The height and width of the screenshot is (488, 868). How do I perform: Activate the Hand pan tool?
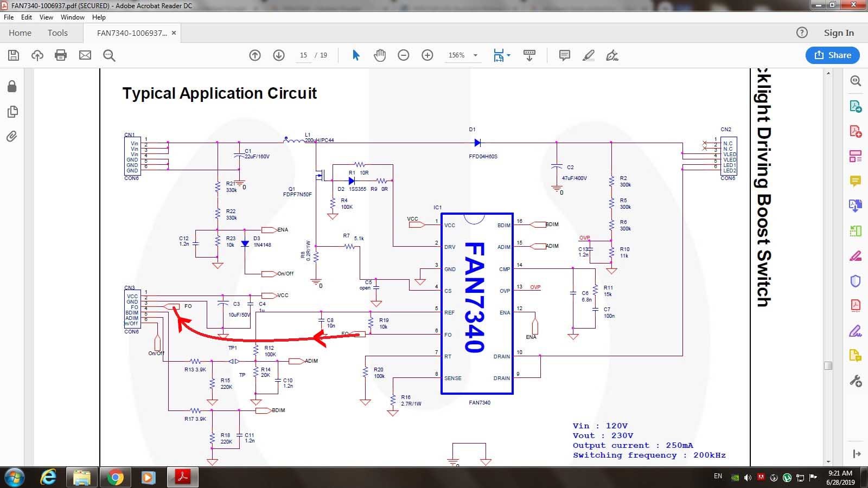[x=380, y=55]
